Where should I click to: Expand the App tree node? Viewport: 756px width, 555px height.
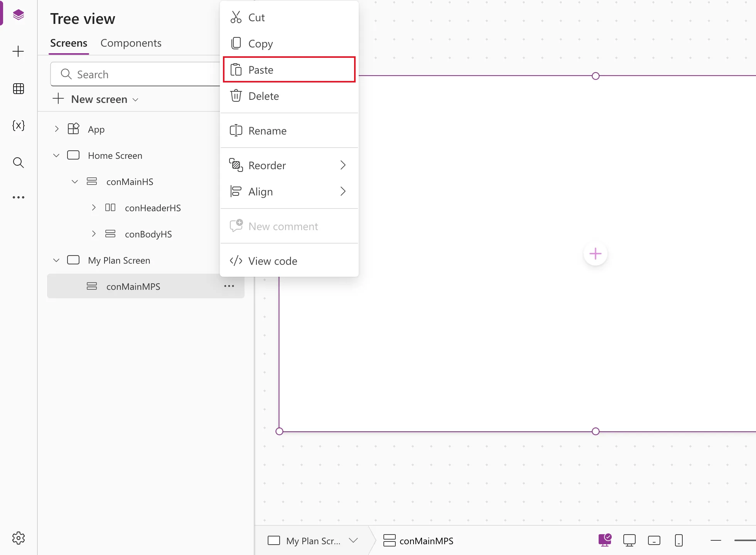(56, 129)
